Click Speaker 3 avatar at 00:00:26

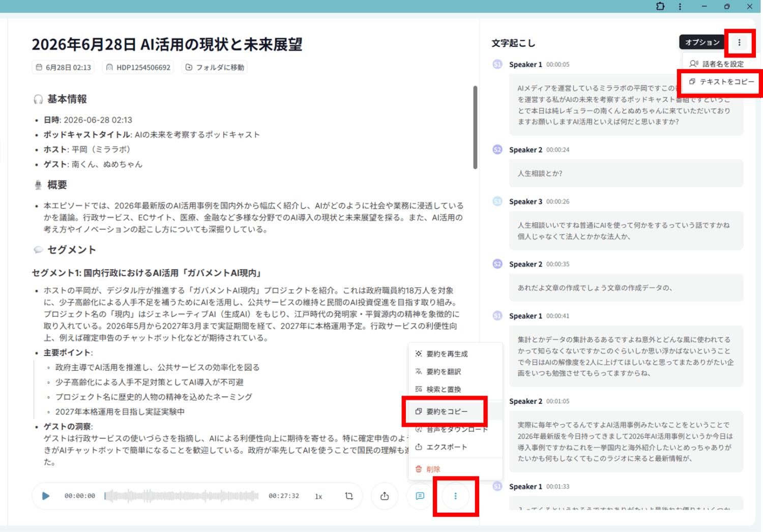497,201
